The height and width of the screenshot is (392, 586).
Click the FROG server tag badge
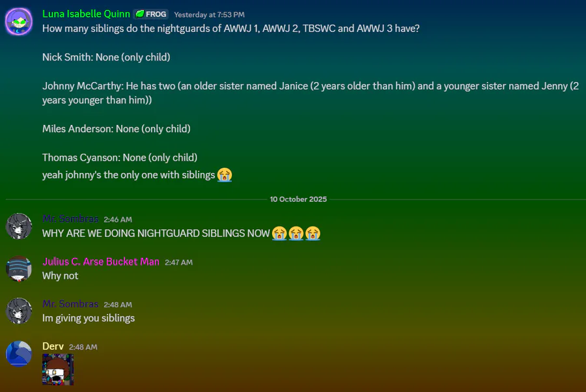[151, 14]
